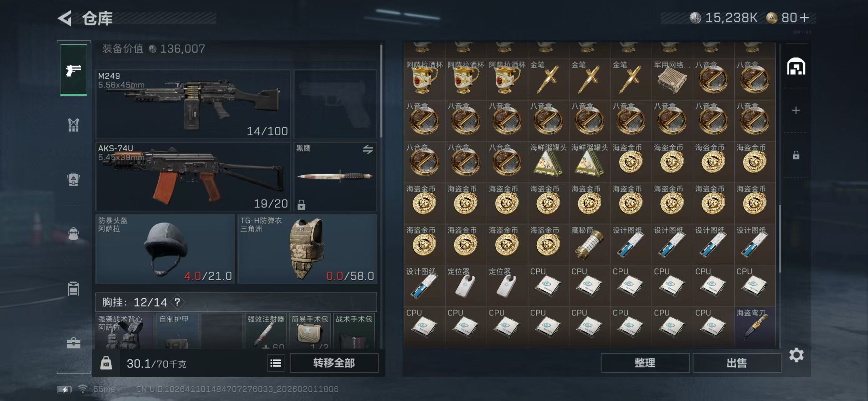Click the swap arrows on 黑鹰 knife
Image resolution: width=868 pixels, height=401 pixels.
368,149
